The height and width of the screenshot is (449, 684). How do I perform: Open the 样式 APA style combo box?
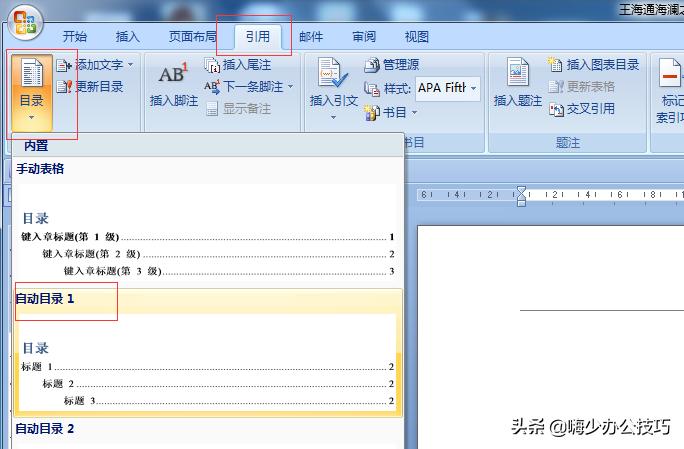pyautogui.click(x=448, y=89)
